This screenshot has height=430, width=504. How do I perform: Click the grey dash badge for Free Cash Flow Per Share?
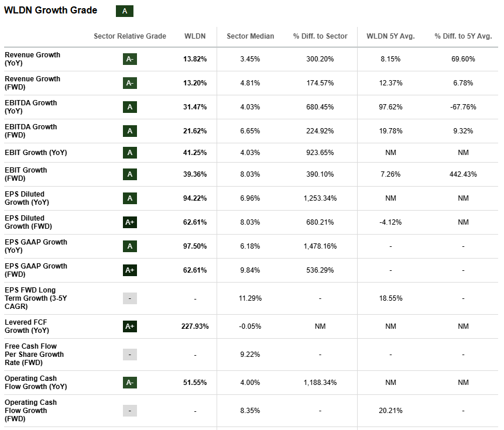coord(130,355)
